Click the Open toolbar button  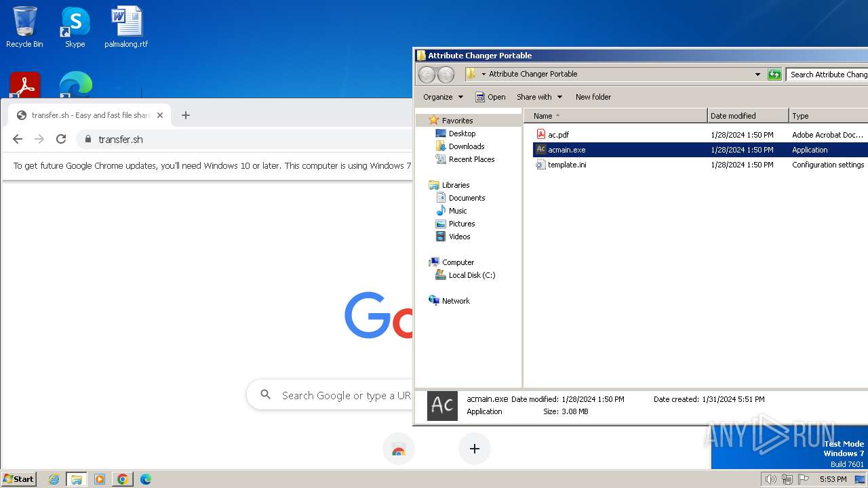click(x=490, y=97)
